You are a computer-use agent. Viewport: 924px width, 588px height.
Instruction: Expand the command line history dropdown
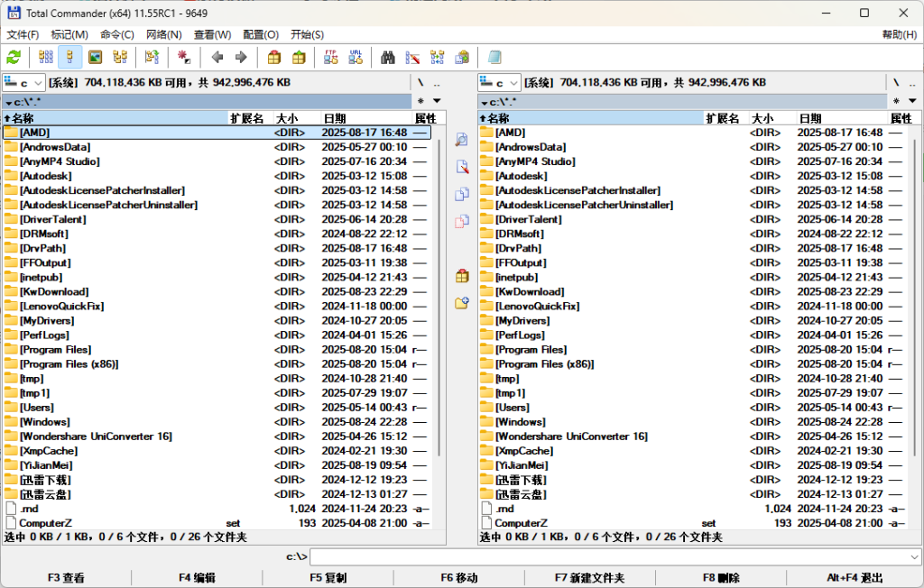pyautogui.click(x=914, y=557)
